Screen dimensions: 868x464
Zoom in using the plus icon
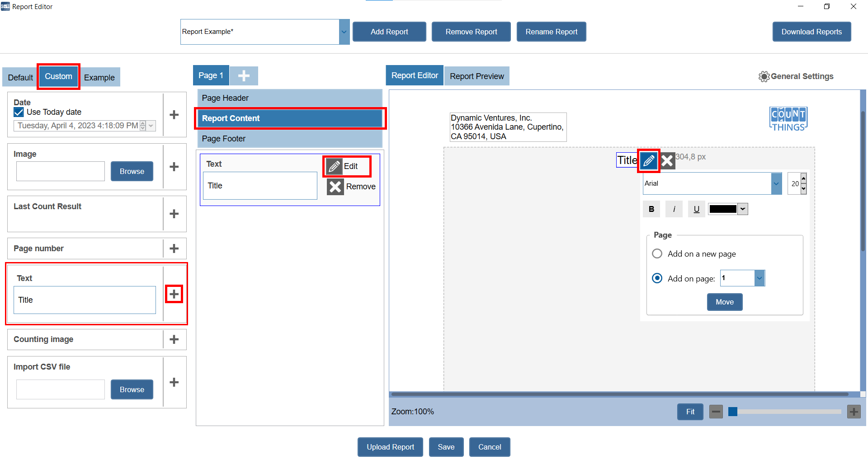[854, 412]
